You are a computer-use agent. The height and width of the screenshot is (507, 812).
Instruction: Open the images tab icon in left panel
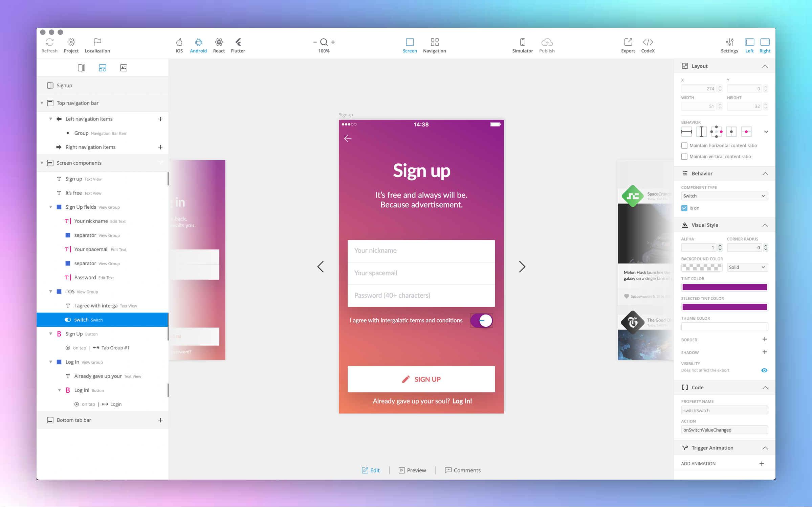124,68
